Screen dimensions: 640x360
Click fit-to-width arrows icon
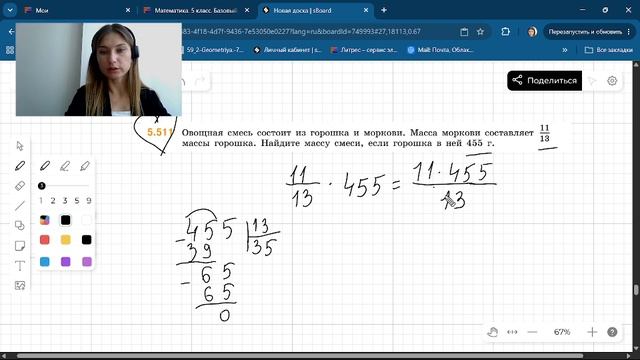tap(512, 332)
